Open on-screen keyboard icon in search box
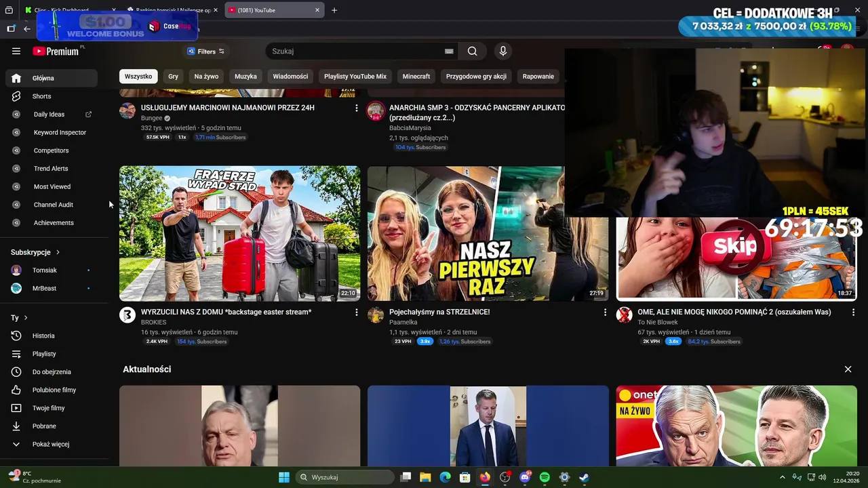Viewport: 868px width, 488px height. click(x=449, y=51)
